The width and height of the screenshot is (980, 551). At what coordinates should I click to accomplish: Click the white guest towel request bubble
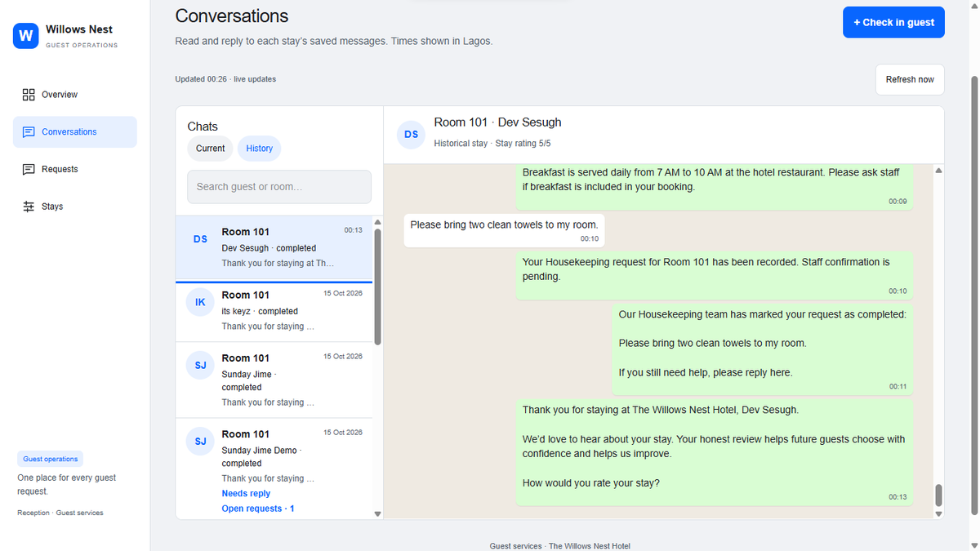pyautogui.click(x=505, y=231)
